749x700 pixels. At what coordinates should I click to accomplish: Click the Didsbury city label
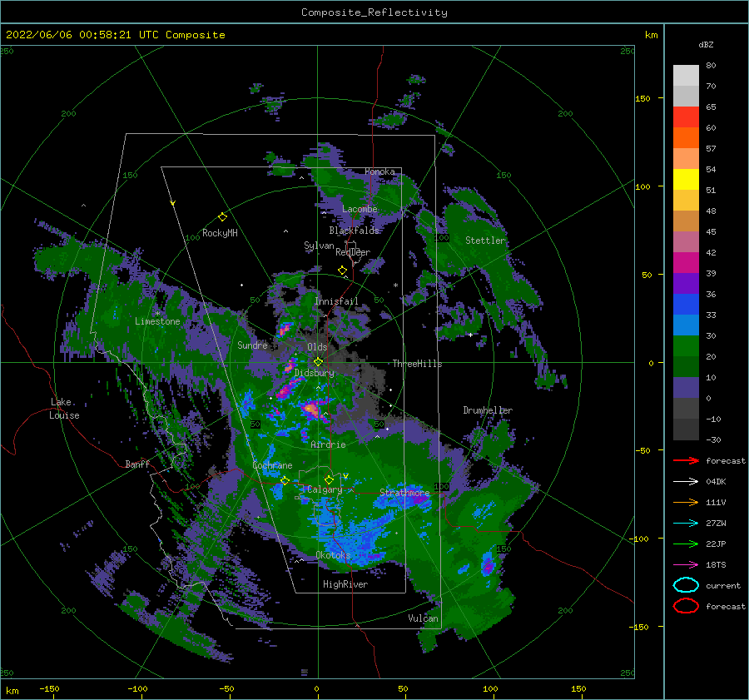point(314,373)
